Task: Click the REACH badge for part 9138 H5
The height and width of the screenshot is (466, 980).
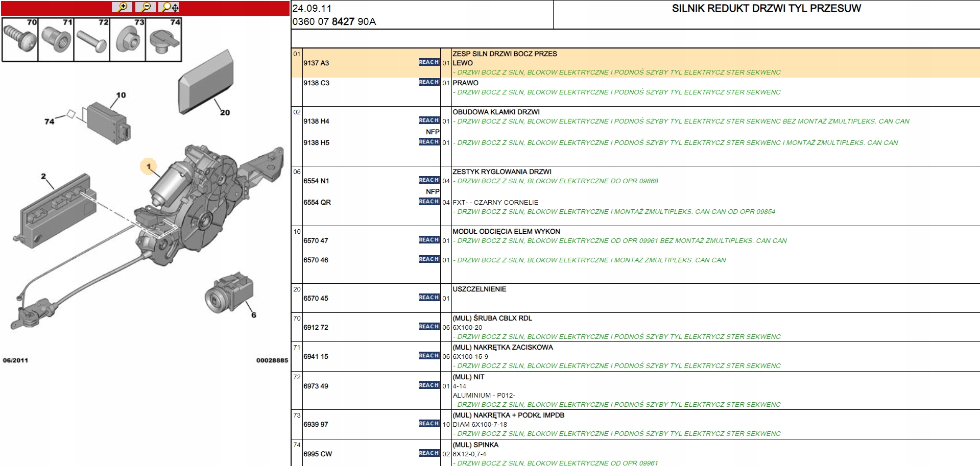Action: [429, 142]
